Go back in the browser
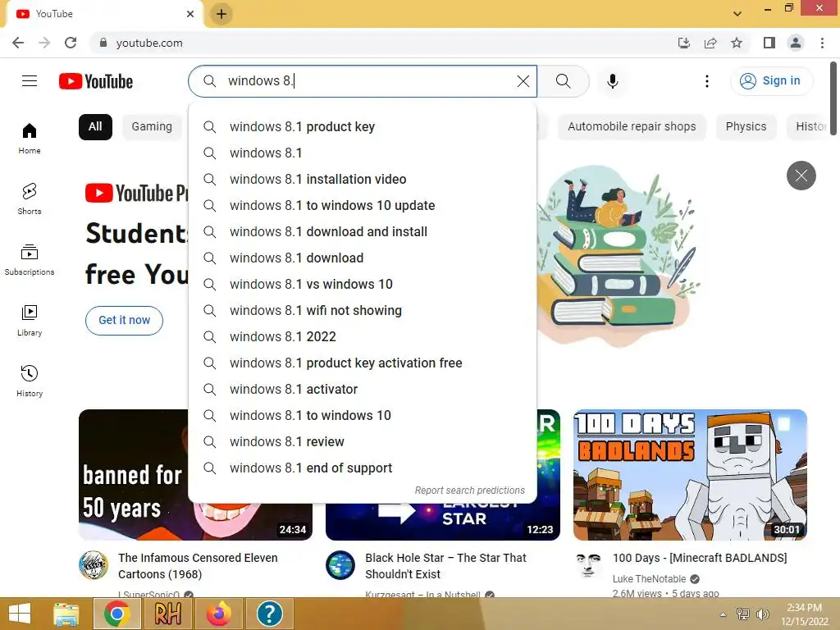This screenshot has height=630, width=840. [18, 43]
